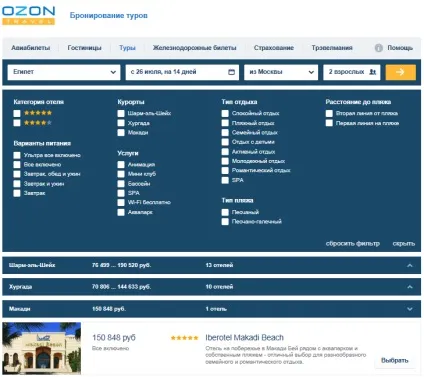Check Первая линия на пляже

[x=329, y=123]
